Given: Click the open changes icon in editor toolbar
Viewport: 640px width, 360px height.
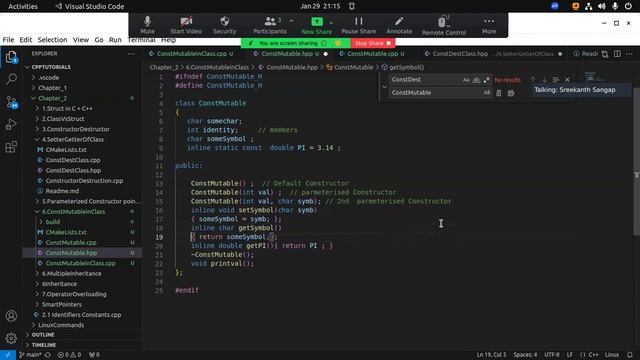Looking at the screenshot, I should pos(605,54).
